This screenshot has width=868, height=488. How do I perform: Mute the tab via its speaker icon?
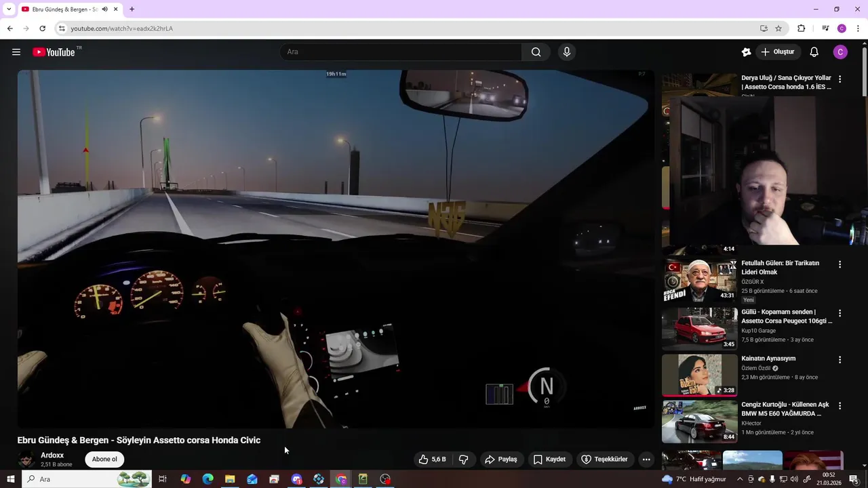104,9
